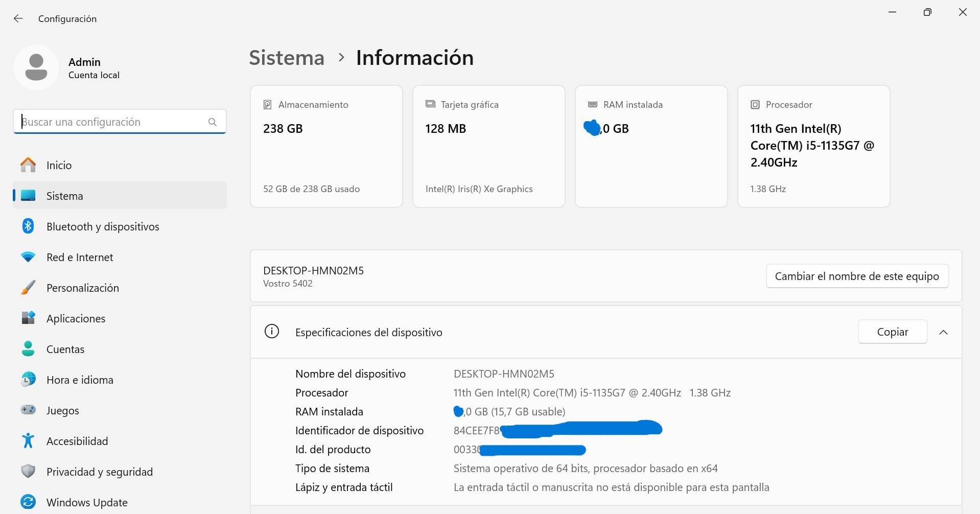This screenshot has height=514, width=980.
Task: Click the Bluetooth icon in sidebar
Action: tap(28, 226)
